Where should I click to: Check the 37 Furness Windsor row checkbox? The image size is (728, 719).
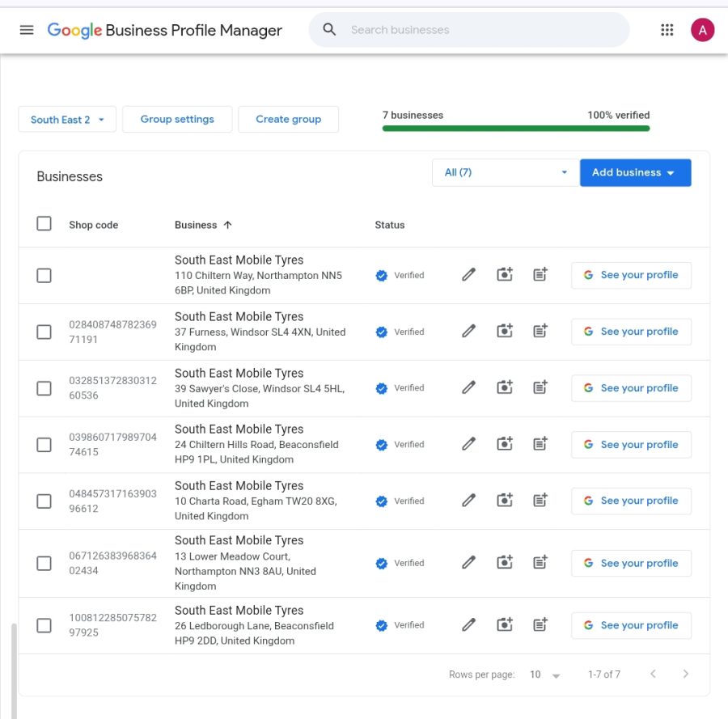point(44,332)
